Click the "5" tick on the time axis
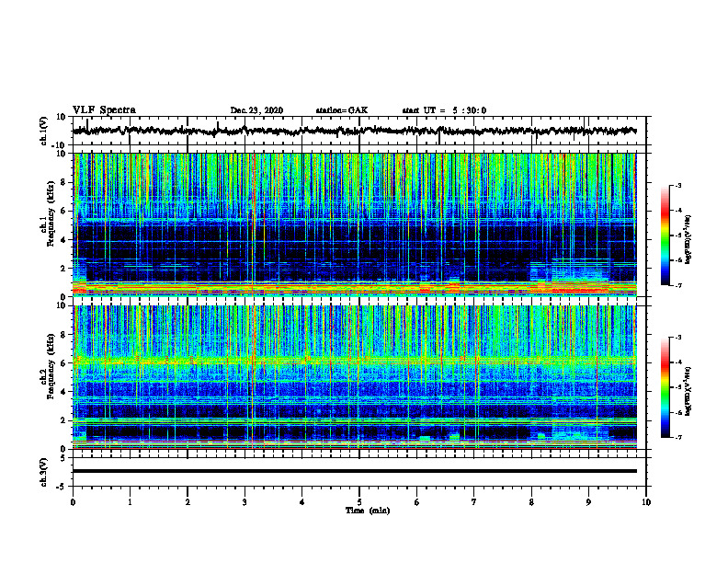This screenshot has height=563, width=728. (x=359, y=502)
